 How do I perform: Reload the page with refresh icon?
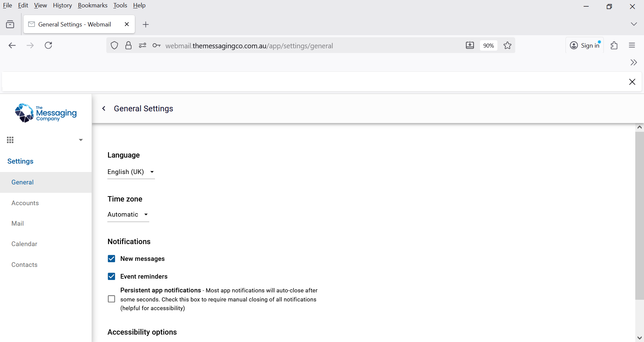click(x=48, y=45)
